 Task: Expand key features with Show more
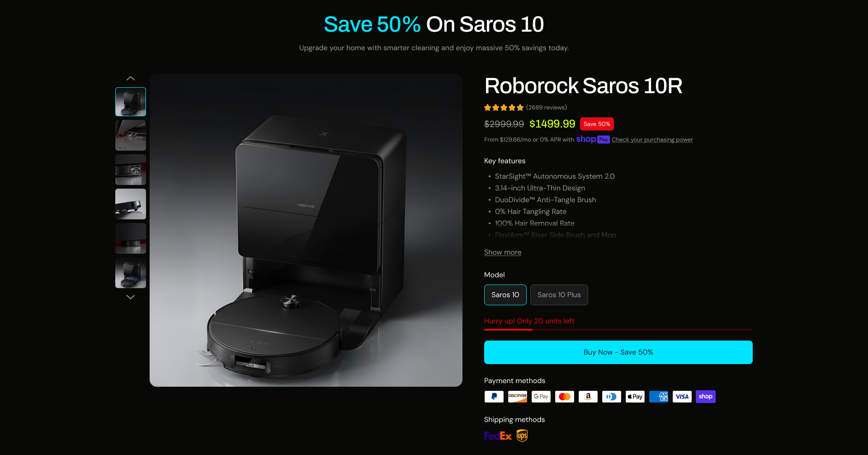point(503,252)
